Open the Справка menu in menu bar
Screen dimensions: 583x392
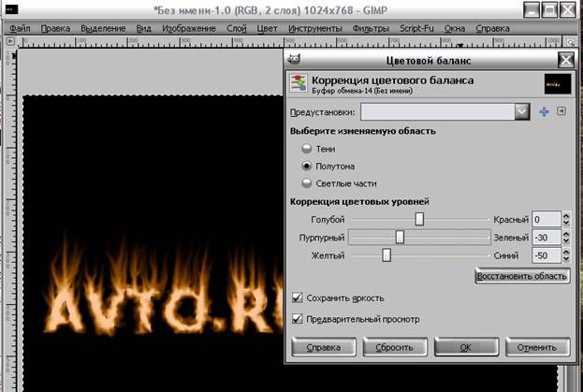tap(492, 28)
